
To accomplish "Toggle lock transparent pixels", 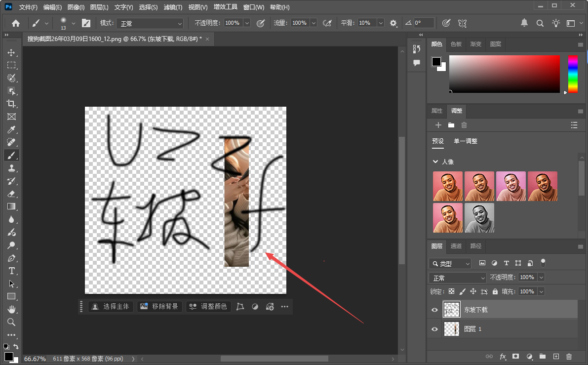I will [x=451, y=291].
